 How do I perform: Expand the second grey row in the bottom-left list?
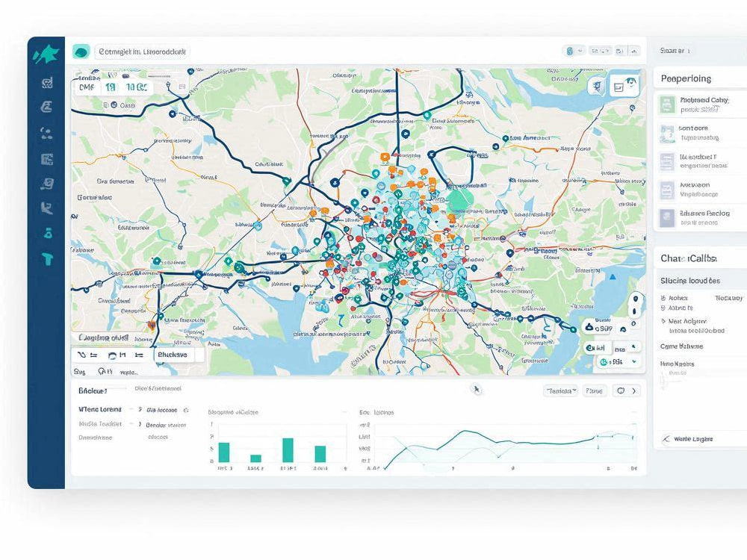[100, 424]
